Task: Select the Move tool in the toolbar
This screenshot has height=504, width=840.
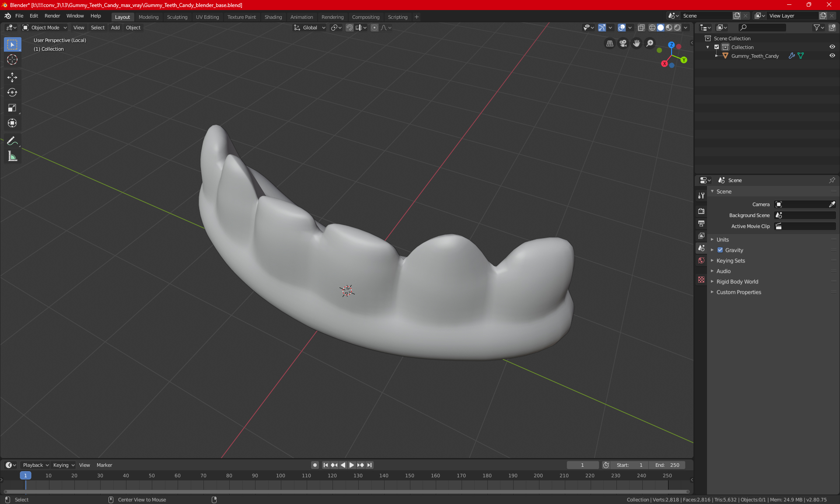Action: tap(12, 77)
